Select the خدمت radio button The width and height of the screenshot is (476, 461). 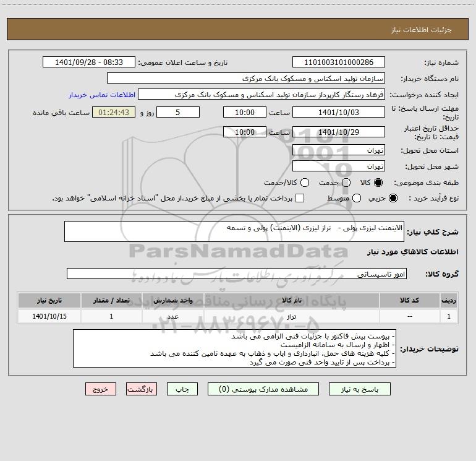[x=346, y=183]
